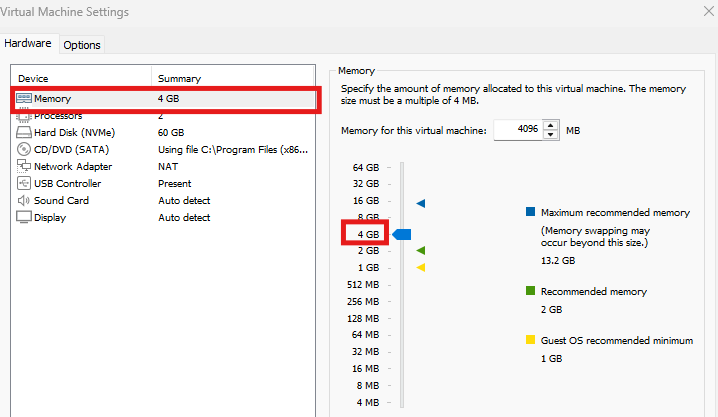Click the blue maximum recommended memory marker

coord(421,203)
